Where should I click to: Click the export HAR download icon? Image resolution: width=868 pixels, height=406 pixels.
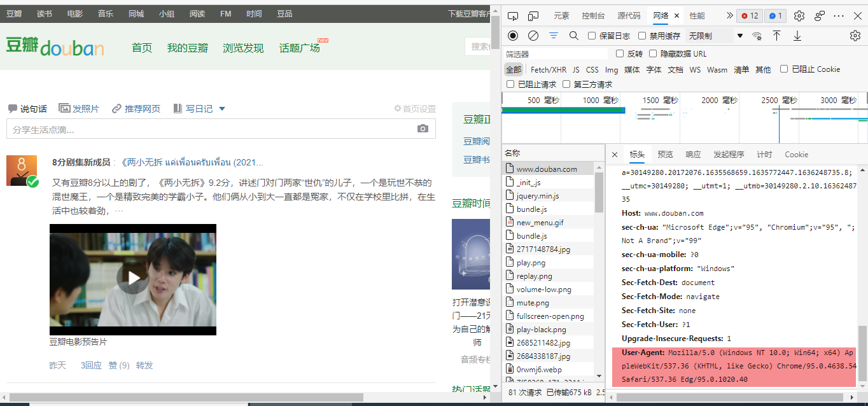click(797, 36)
